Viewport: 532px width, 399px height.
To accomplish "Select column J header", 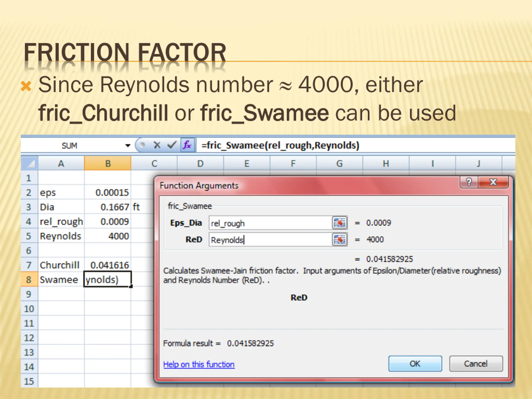I will point(479,164).
